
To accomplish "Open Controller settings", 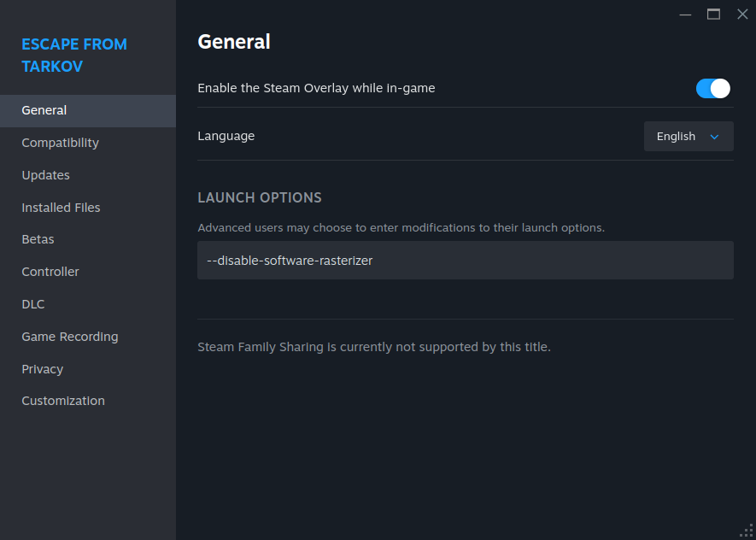I will [x=50, y=272].
